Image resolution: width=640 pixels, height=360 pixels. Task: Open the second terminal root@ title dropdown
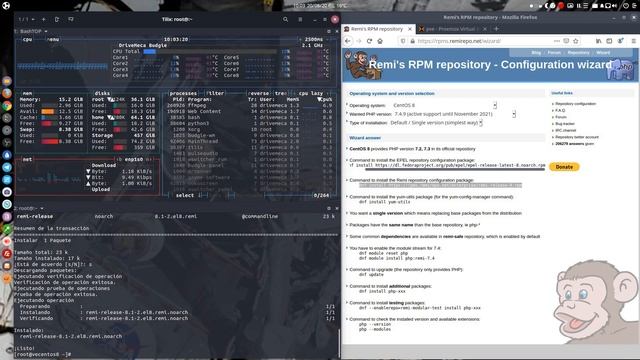[29, 208]
